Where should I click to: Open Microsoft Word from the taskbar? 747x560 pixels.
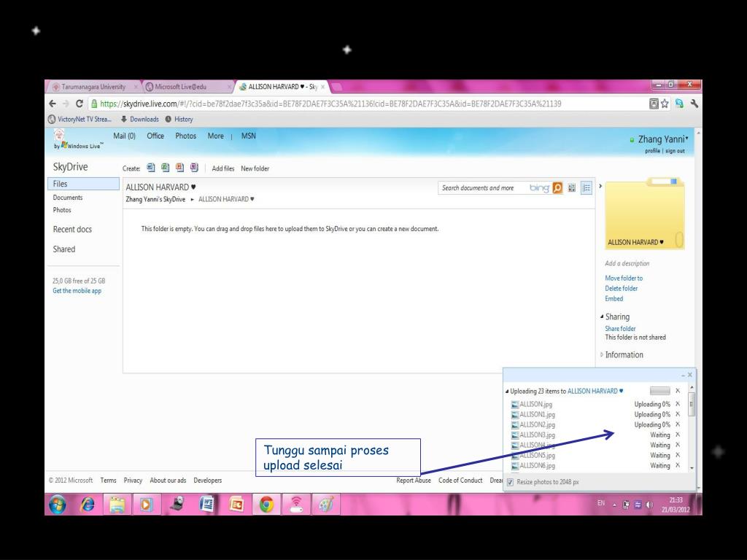click(x=206, y=505)
